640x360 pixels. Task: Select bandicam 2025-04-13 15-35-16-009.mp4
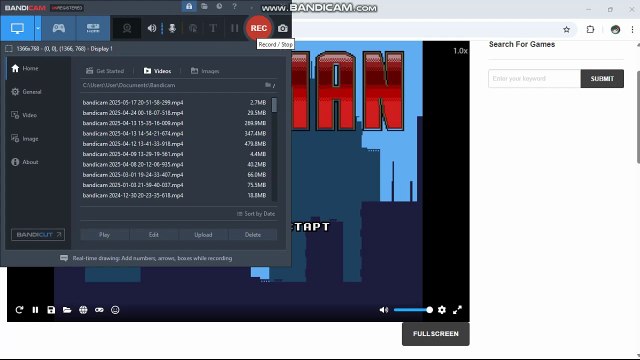174,123
